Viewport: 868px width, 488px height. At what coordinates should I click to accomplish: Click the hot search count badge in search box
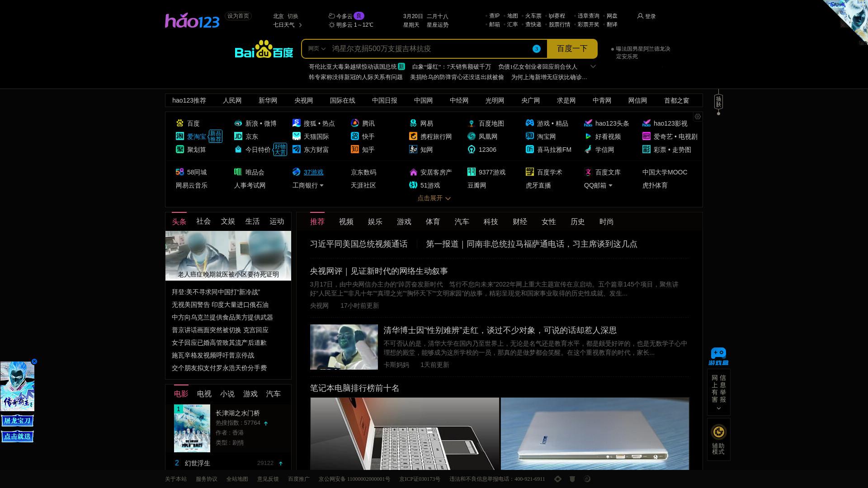point(537,49)
